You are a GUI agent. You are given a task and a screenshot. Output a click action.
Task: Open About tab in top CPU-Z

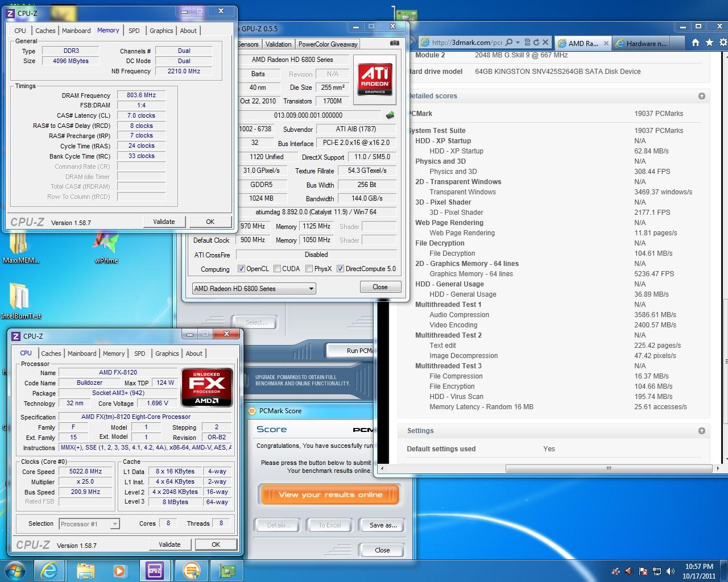(x=188, y=31)
